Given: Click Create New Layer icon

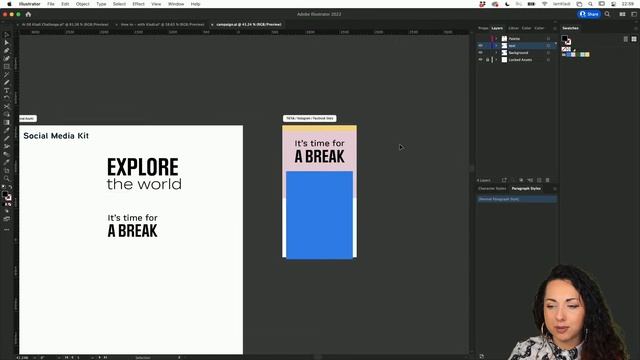Looking at the screenshot, I should [x=539, y=180].
